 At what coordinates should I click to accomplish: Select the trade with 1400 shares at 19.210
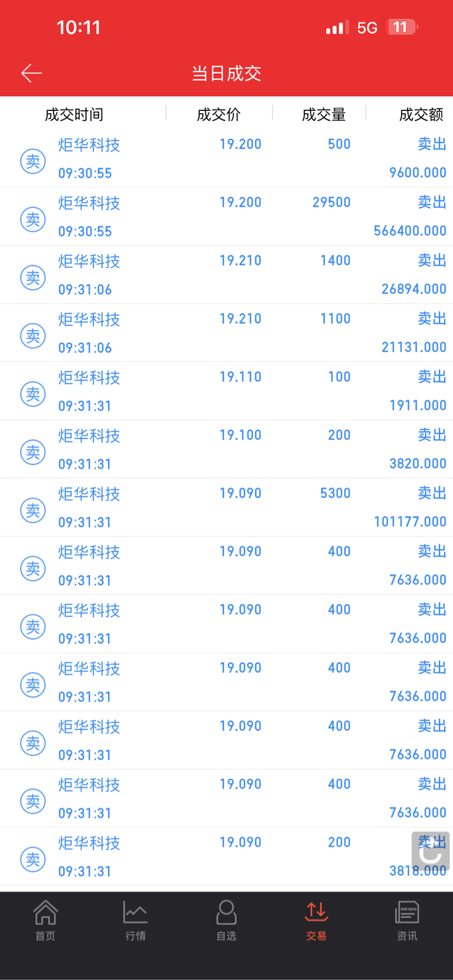click(x=236, y=274)
